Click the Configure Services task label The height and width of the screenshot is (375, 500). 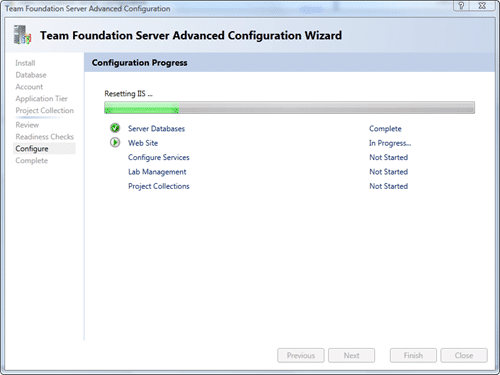(159, 157)
